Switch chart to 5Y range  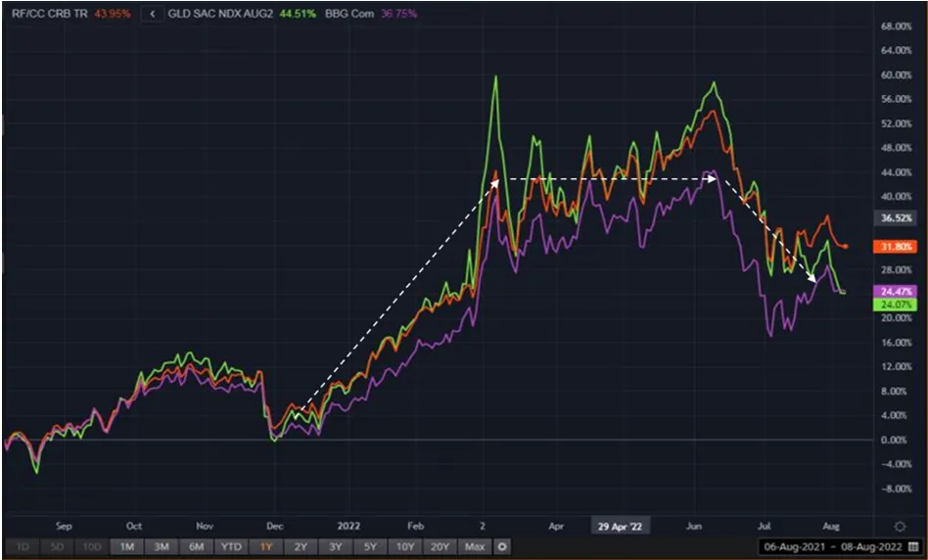pos(368,546)
